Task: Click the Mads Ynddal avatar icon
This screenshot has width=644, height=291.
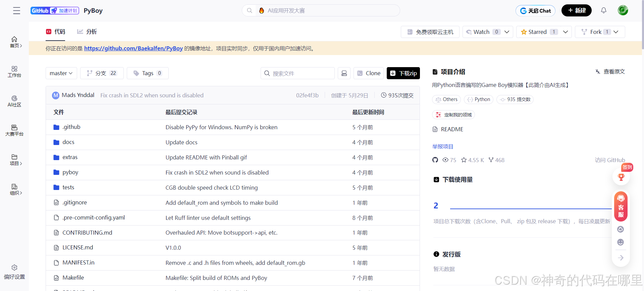Action: 56,95
